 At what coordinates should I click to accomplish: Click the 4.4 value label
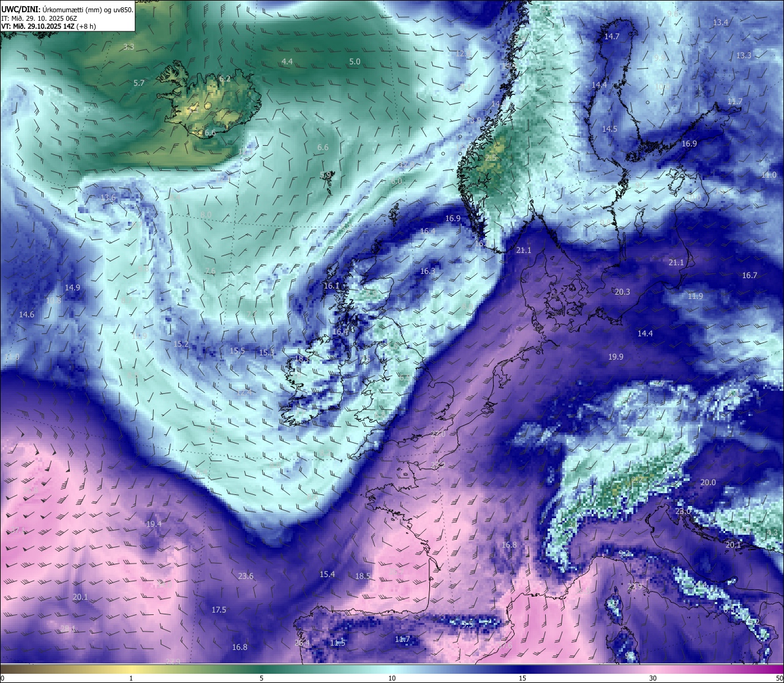pyautogui.click(x=287, y=61)
